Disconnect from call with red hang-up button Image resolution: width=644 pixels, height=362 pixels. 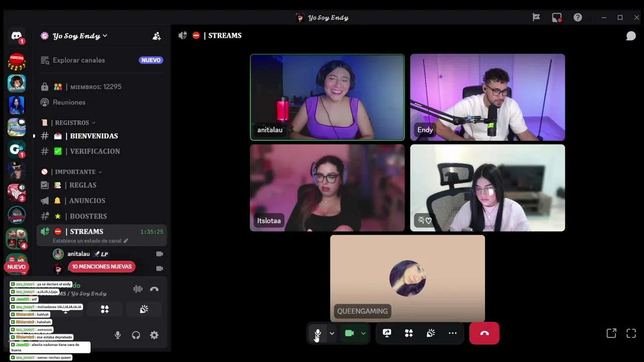[484, 333]
